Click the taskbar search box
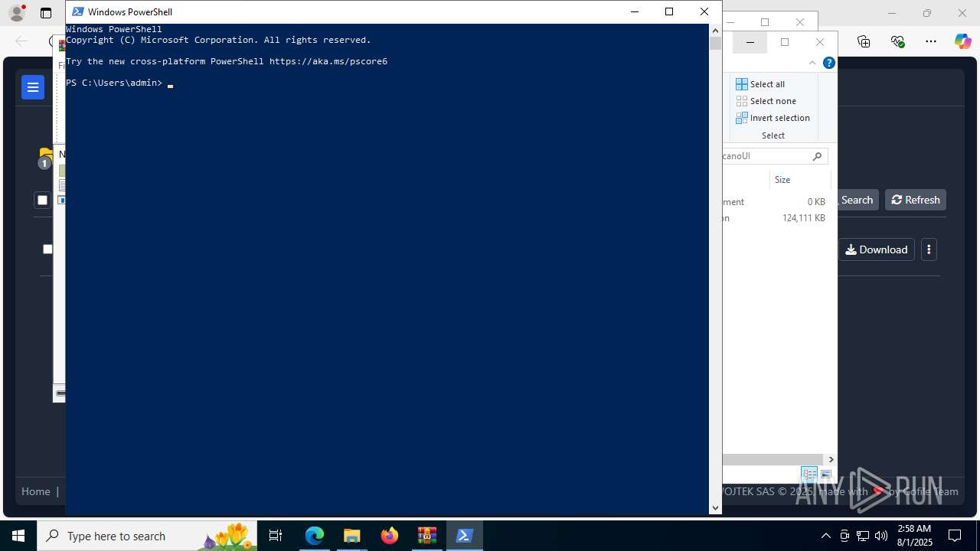980x551 pixels. click(147, 536)
